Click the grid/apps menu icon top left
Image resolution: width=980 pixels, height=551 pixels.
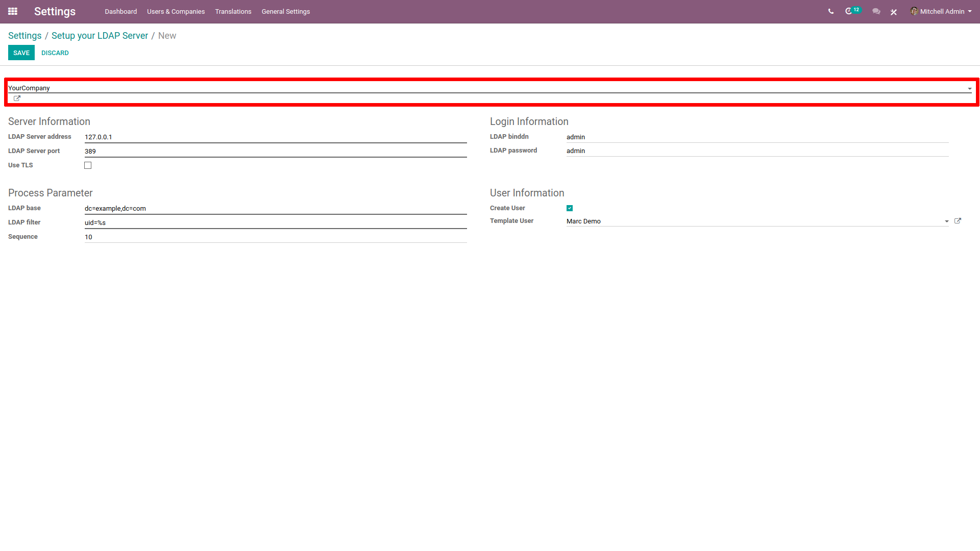coord(13,11)
